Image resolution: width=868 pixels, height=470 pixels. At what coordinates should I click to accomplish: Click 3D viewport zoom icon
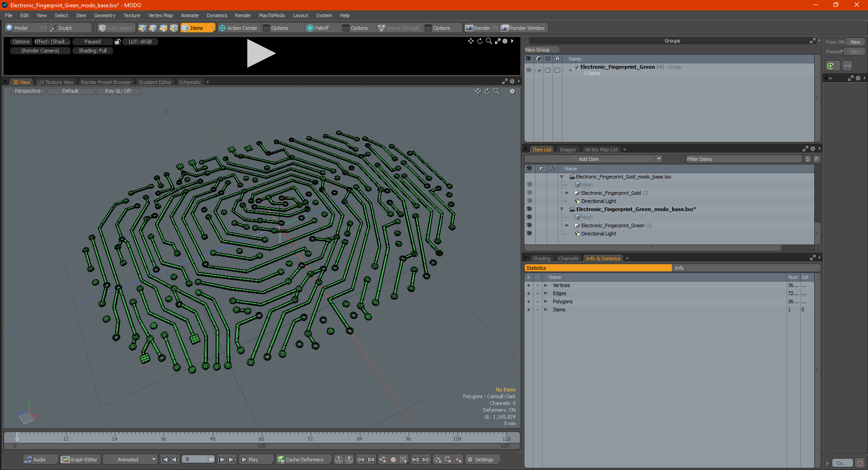[496, 91]
